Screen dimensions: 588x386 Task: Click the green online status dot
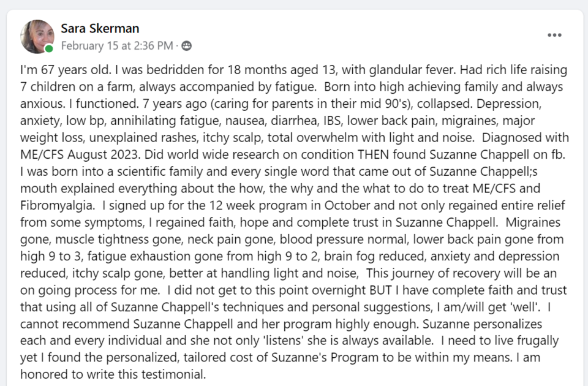point(49,48)
